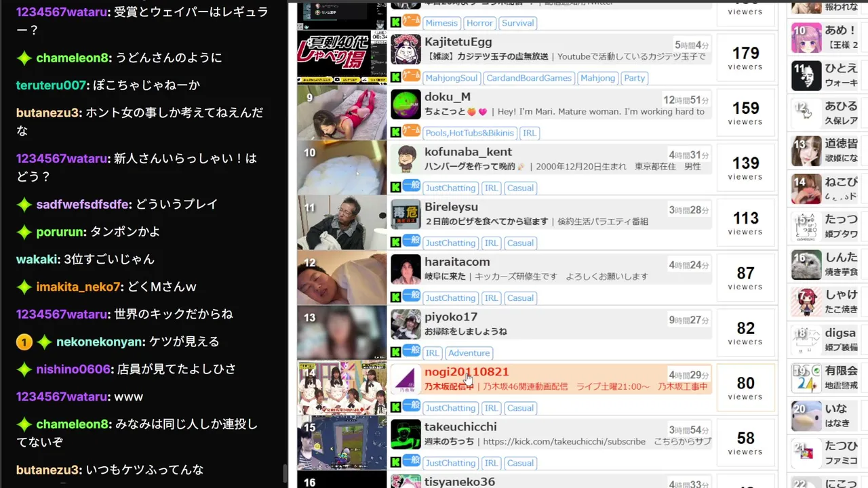This screenshot has height=488, width=868.
Task: Open the あめ！ avatar in the right sidebar
Action: [x=806, y=38]
